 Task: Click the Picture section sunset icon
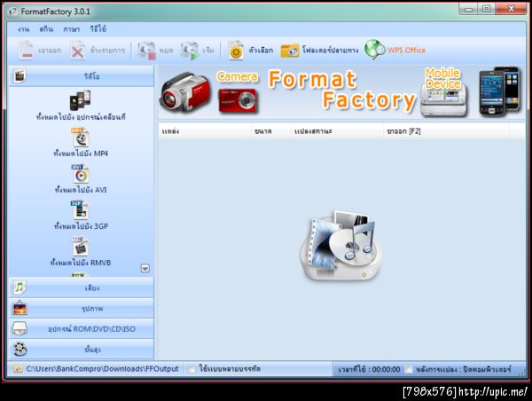click(x=20, y=309)
